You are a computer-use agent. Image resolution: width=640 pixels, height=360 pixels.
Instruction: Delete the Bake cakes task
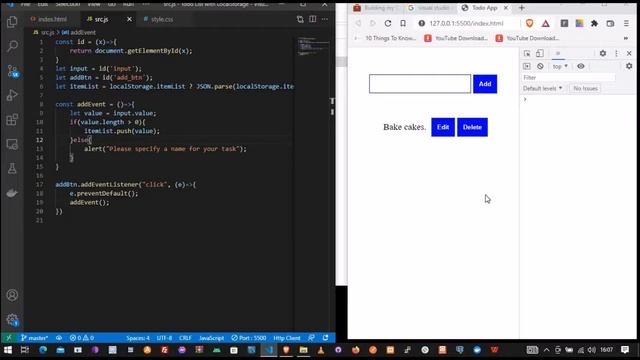[472, 127]
